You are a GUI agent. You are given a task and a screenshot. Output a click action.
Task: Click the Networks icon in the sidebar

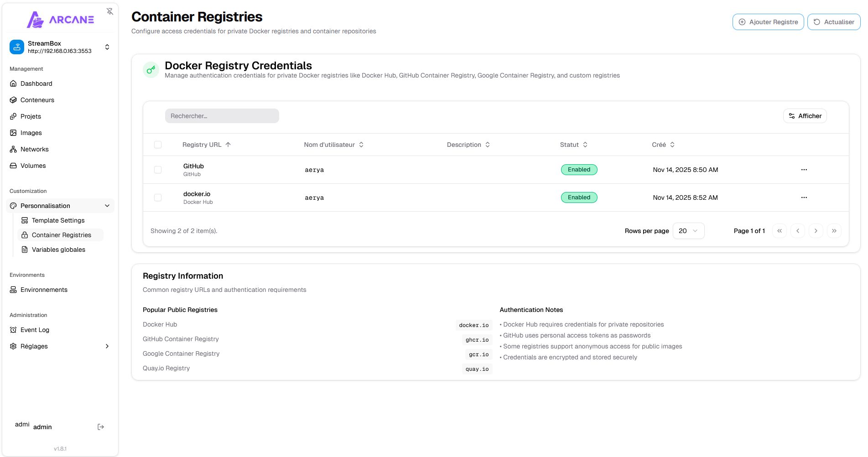coord(13,149)
